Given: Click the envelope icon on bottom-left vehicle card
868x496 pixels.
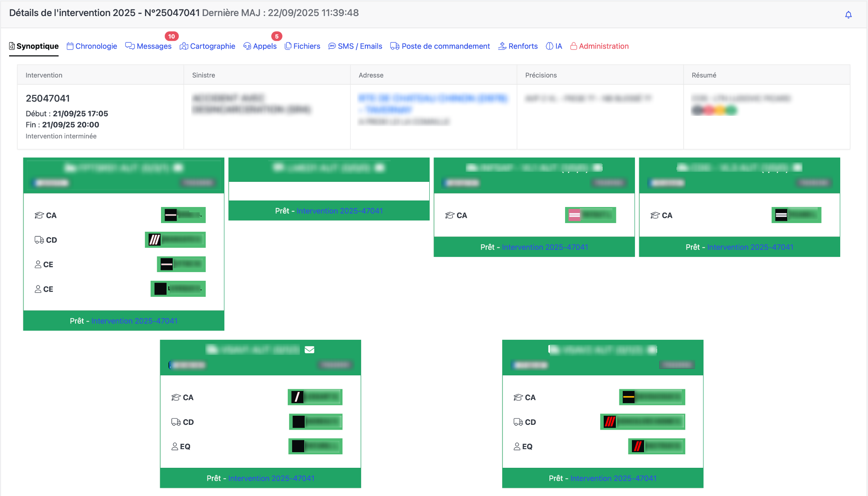Looking at the screenshot, I should coord(309,350).
